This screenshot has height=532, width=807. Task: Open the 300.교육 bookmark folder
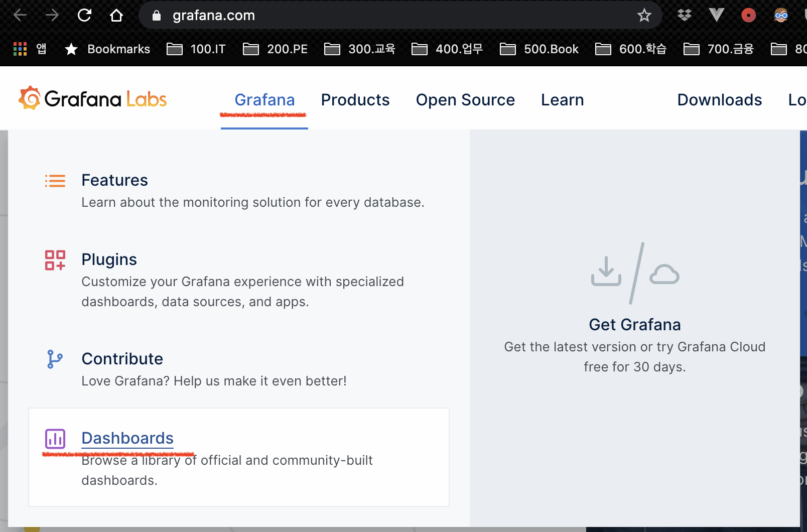[x=360, y=49]
